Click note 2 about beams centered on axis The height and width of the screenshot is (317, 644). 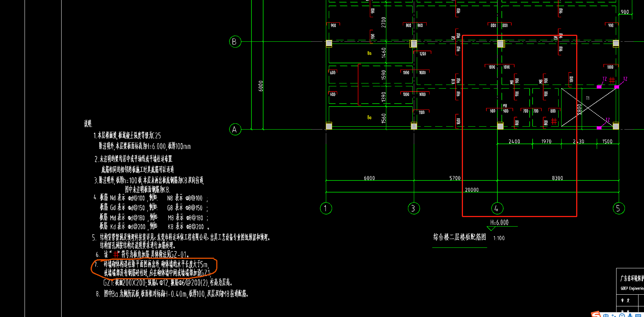tap(133, 158)
